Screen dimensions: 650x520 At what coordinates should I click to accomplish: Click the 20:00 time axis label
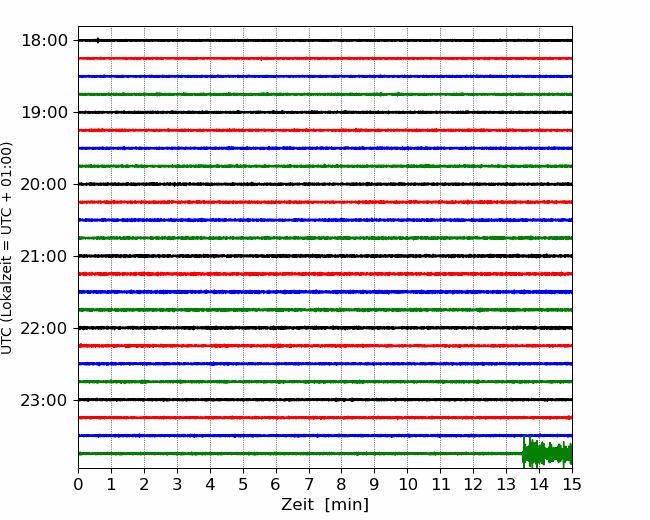(44, 184)
